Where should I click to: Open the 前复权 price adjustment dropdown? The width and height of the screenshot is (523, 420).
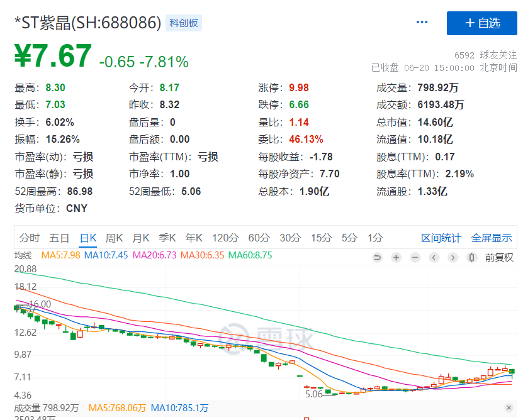499,257
